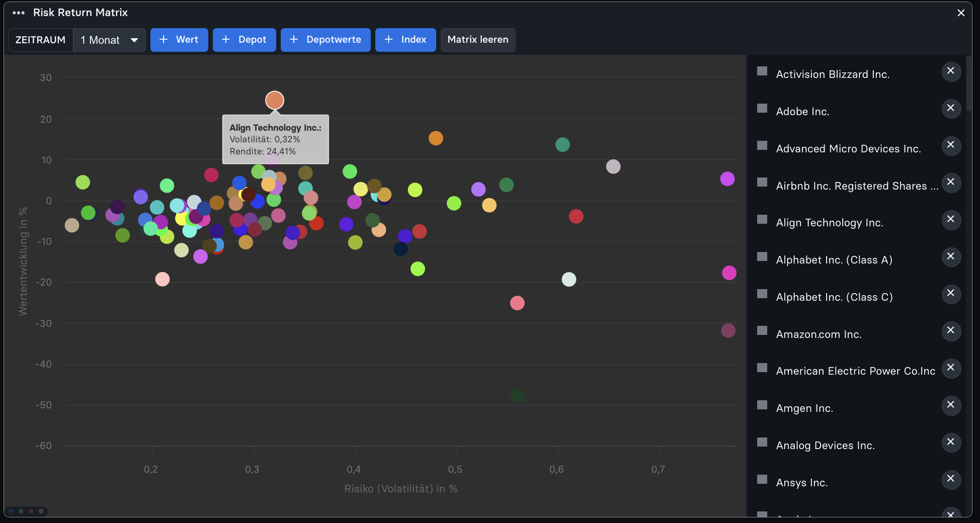Open the 1 Monat period dropdown

[x=109, y=40]
